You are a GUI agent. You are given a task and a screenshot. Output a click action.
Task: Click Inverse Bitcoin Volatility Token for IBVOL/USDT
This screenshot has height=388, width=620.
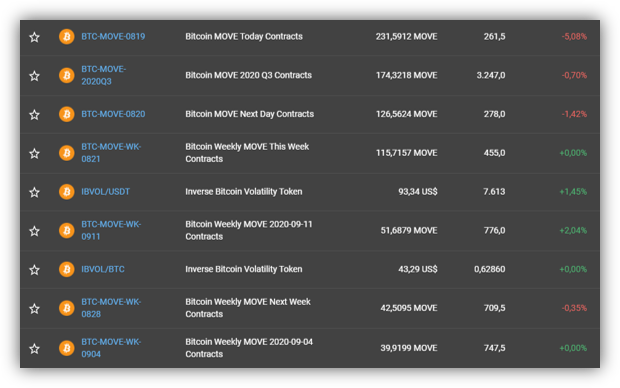[x=244, y=191]
